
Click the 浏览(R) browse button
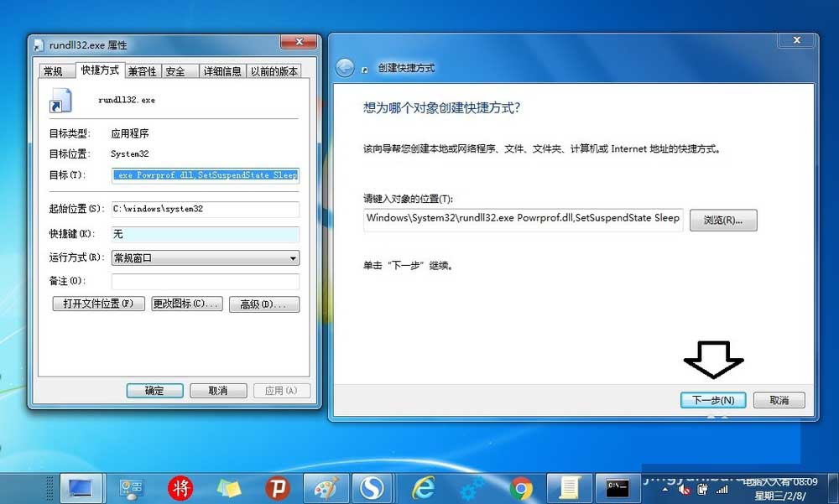click(x=723, y=221)
